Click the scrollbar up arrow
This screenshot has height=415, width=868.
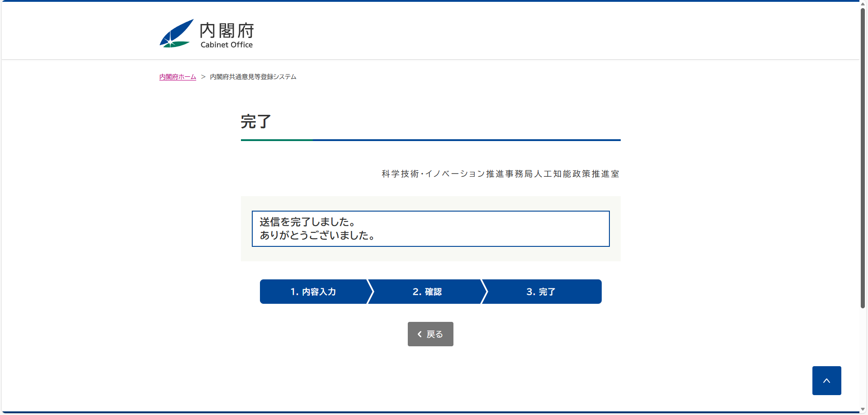coord(863,4)
